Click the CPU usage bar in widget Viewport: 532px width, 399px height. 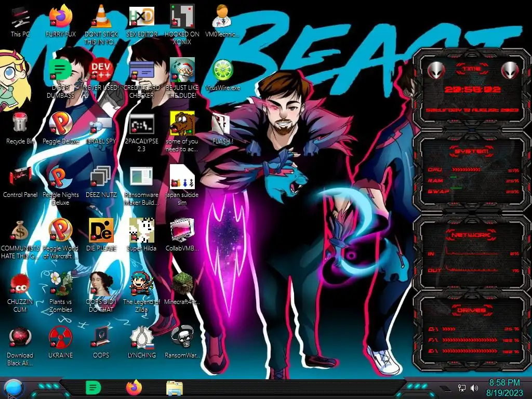466,170
